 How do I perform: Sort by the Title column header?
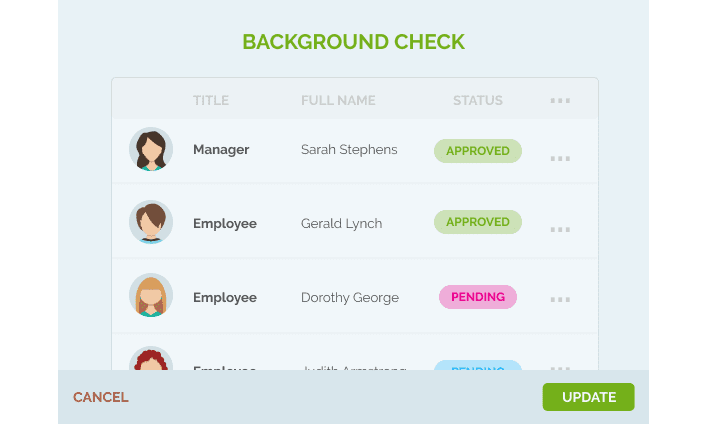click(x=211, y=101)
